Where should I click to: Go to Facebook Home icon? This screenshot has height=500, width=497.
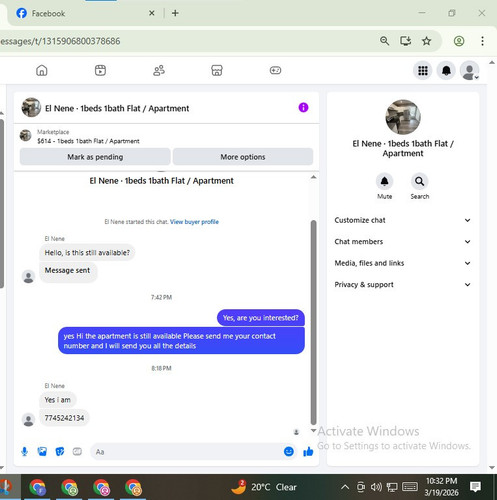[42, 70]
